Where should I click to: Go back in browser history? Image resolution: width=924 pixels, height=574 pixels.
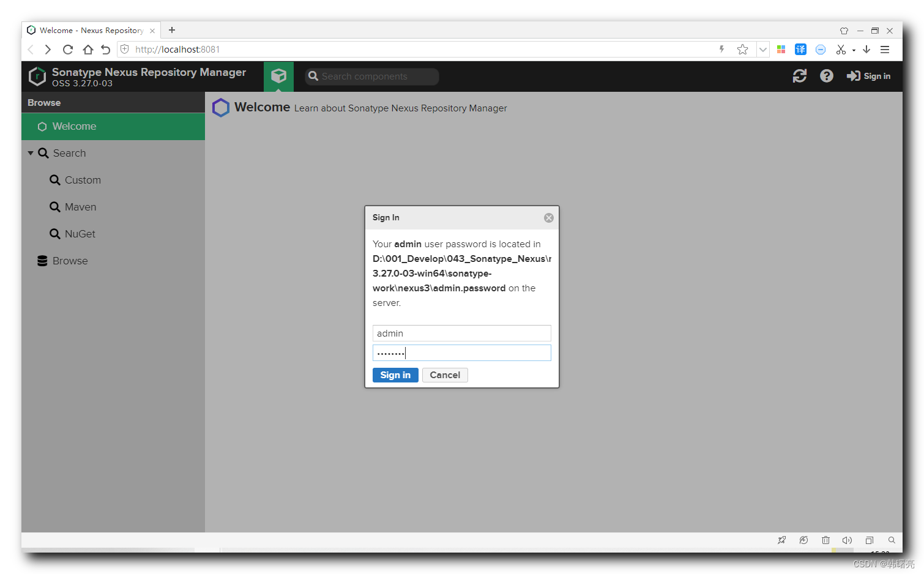(31, 50)
